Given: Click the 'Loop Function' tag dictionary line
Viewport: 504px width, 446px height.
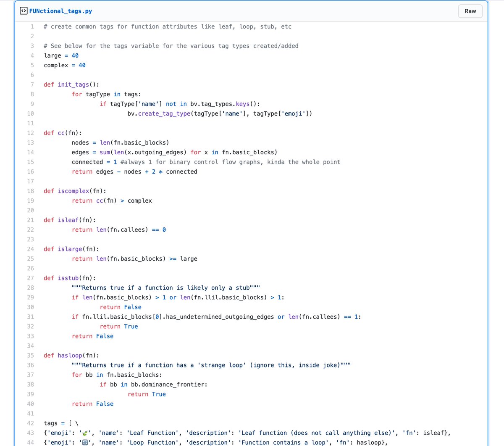Looking at the screenshot, I should tap(215, 442).
